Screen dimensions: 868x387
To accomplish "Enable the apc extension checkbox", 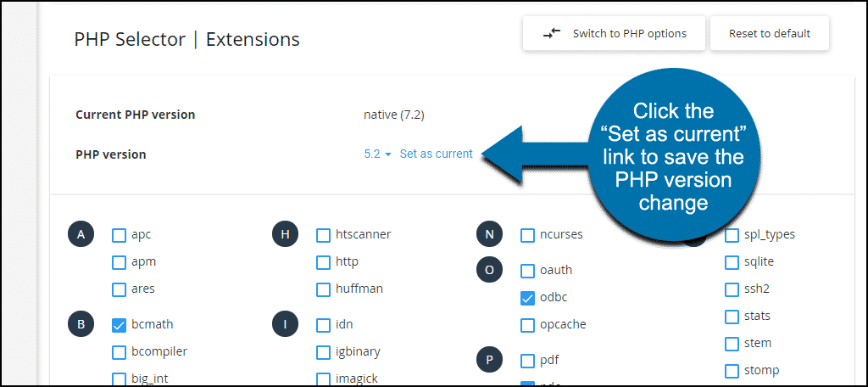I will tap(120, 235).
